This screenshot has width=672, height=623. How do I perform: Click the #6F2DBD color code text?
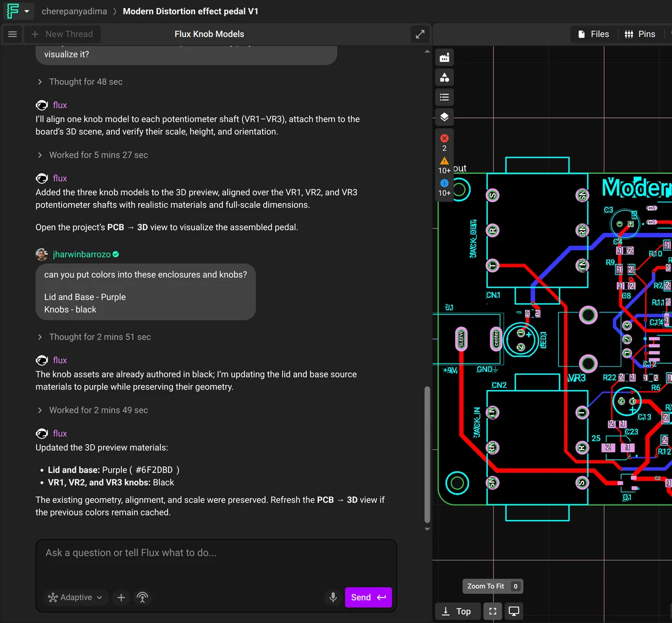154,470
